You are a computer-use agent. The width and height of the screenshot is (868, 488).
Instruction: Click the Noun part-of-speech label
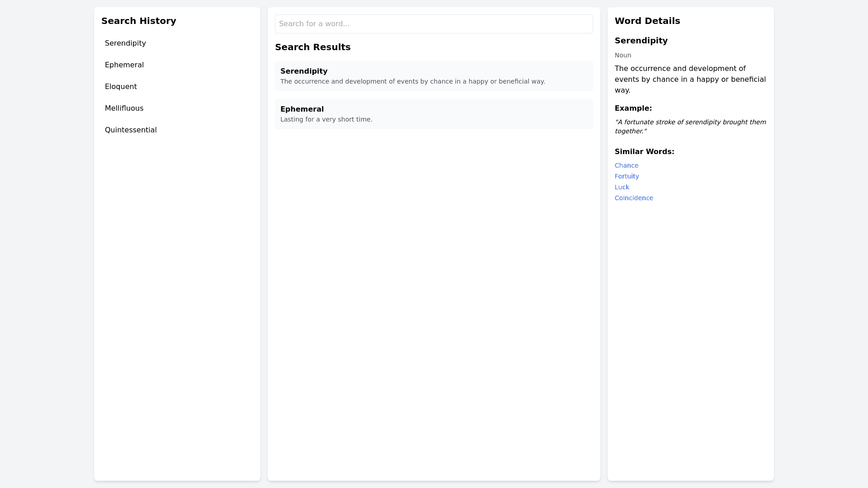(623, 55)
